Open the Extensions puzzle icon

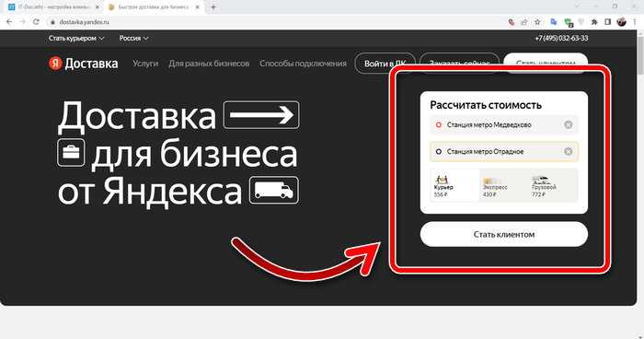click(594, 22)
